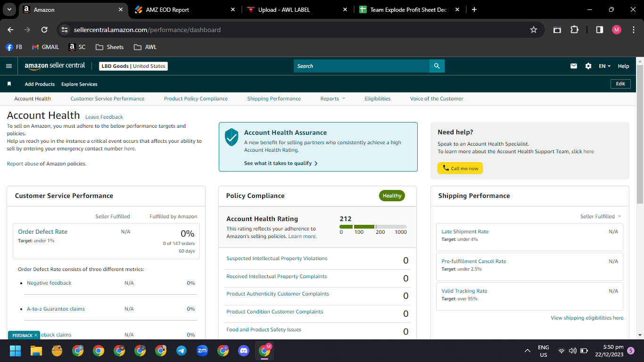Open the Windows Start menu
The image size is (644, 362).
(16, 351)
